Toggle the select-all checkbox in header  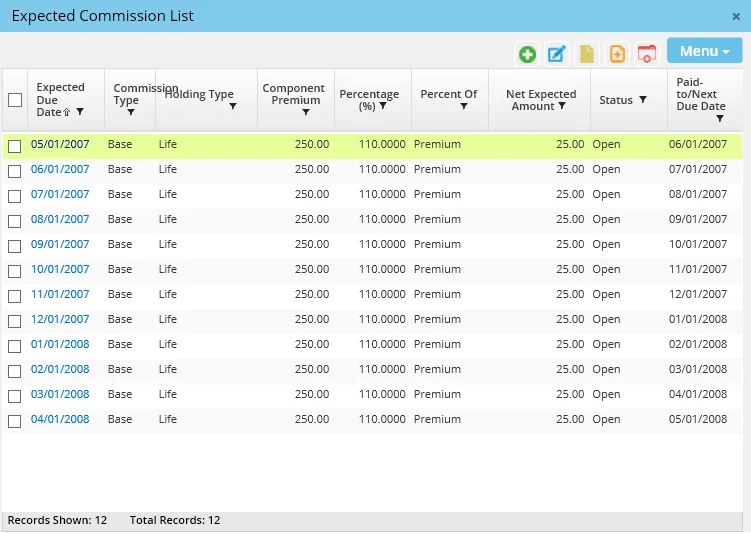point(15,100)
